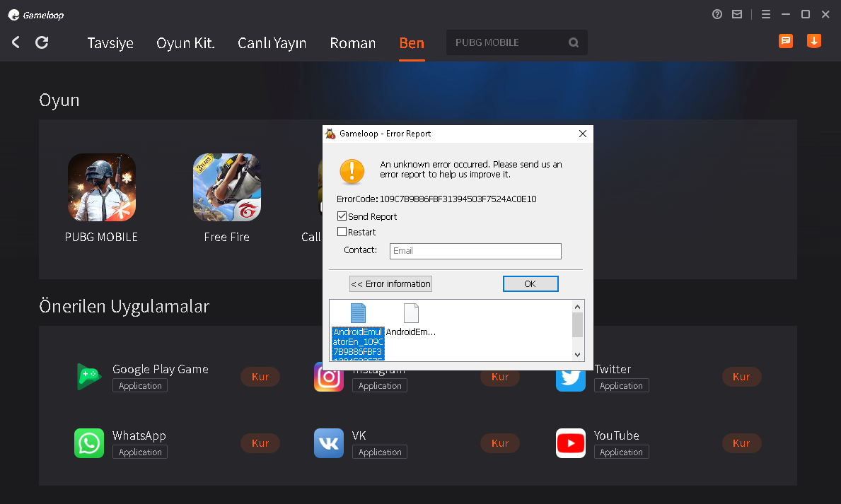Collapse the Error information section
Viewport: 841px width, 504px height.
pos(390,283)
